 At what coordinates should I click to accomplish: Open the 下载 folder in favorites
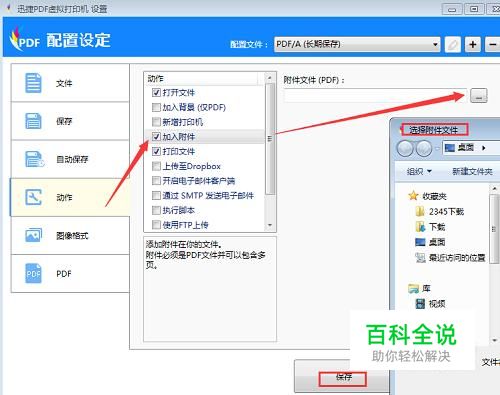437,227
